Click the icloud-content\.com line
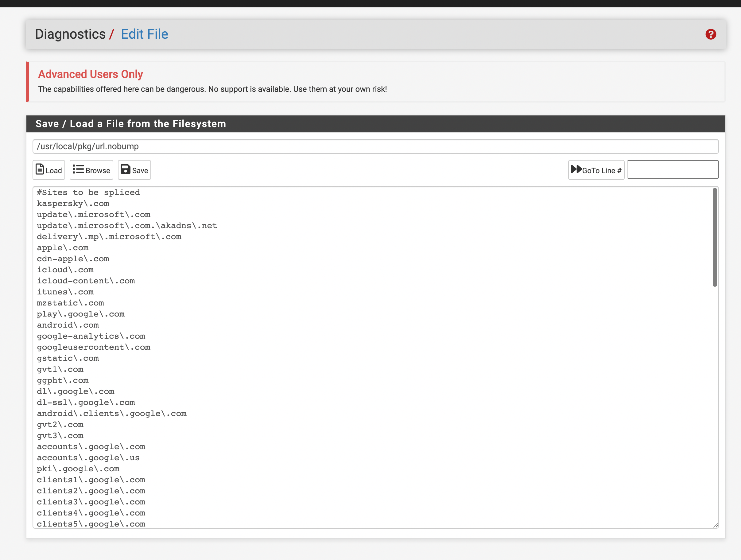The height and width of the screenshot is (560, 741). [x=86, y=281]
